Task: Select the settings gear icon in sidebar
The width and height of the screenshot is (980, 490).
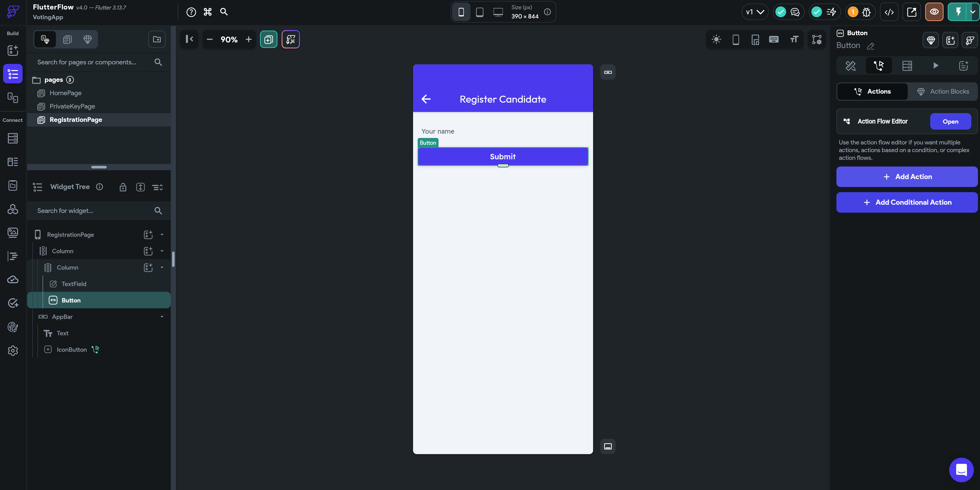Action: (x=13, y=350)
